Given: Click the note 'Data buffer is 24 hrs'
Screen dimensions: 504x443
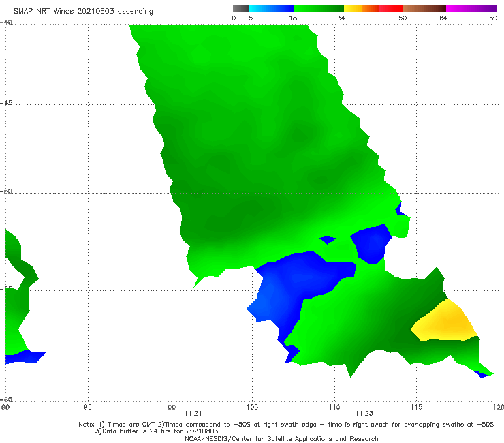Looking at the screenshot, I should (x=157, y=431).
